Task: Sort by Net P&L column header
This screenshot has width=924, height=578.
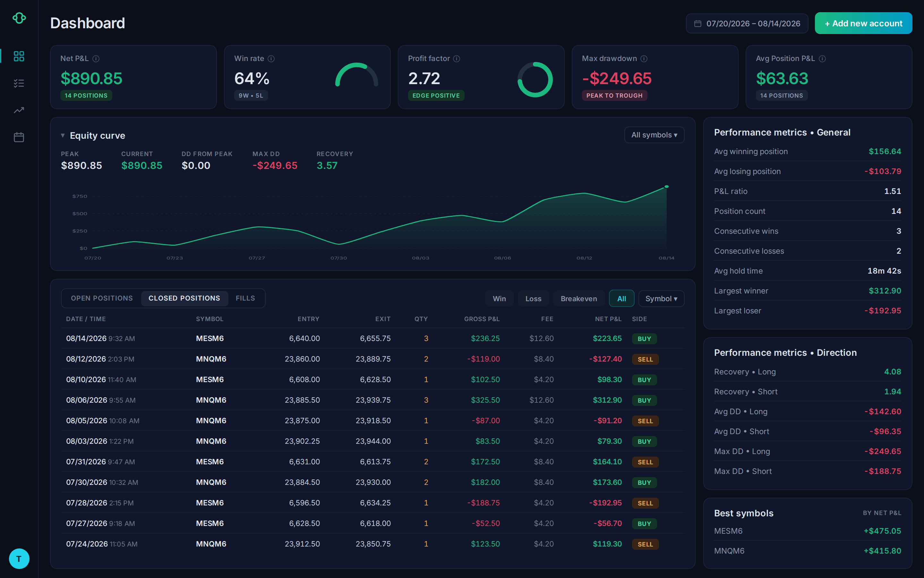Action: (x=608, y=319)
